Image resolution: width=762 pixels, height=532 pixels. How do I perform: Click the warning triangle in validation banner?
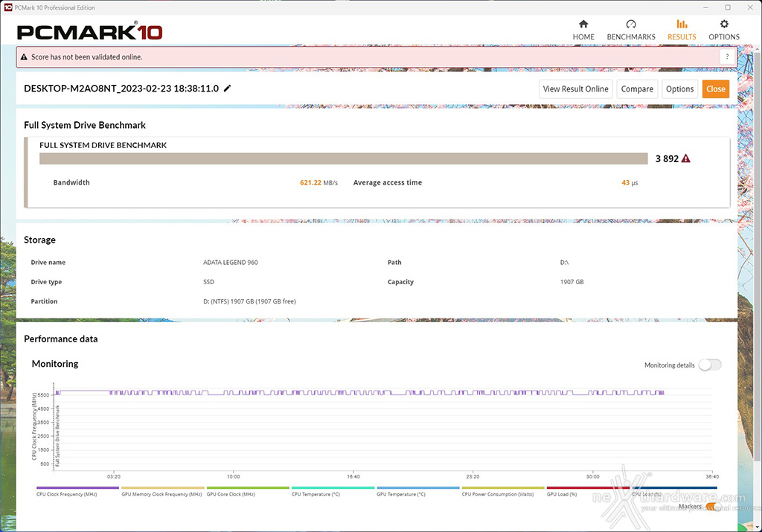tap(24, 57)
